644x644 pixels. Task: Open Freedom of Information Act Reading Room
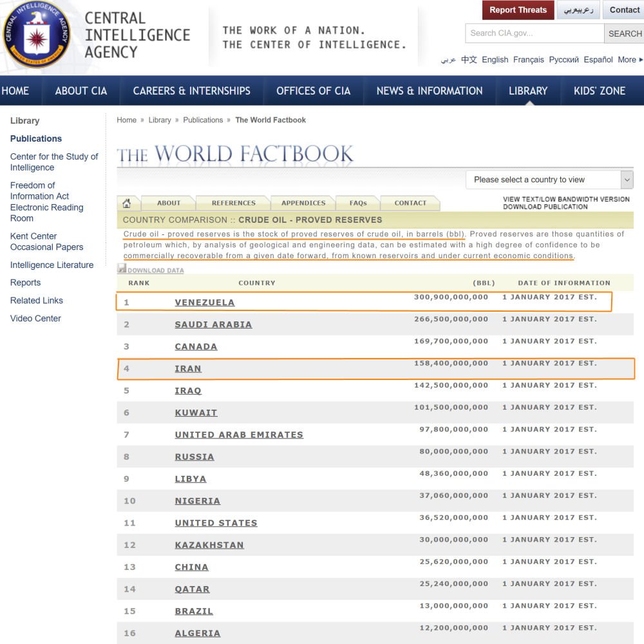(x=46, y=202)
